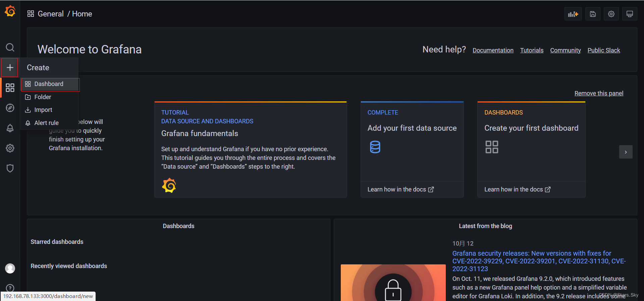644x301 pixels.
Task: Click the Add your first data source heading
Action: pyautogui.click(x=412, y=128)
